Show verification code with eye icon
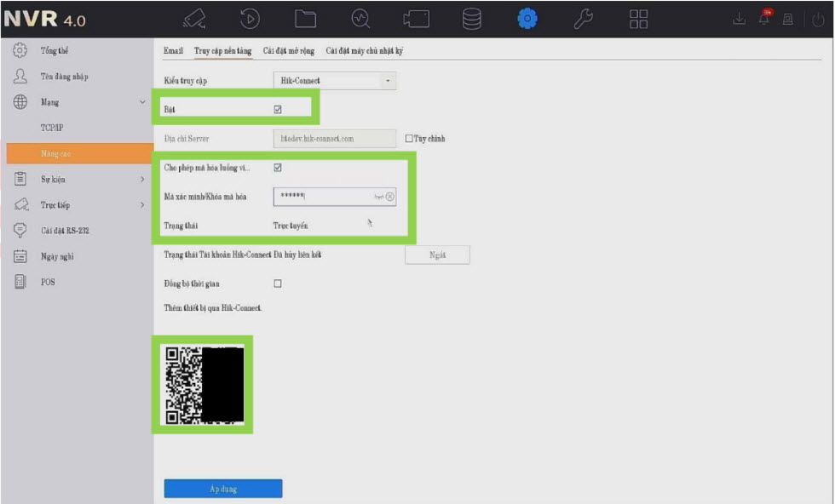The width and height of the screenshot is (835, 504). tap(378, 197)
